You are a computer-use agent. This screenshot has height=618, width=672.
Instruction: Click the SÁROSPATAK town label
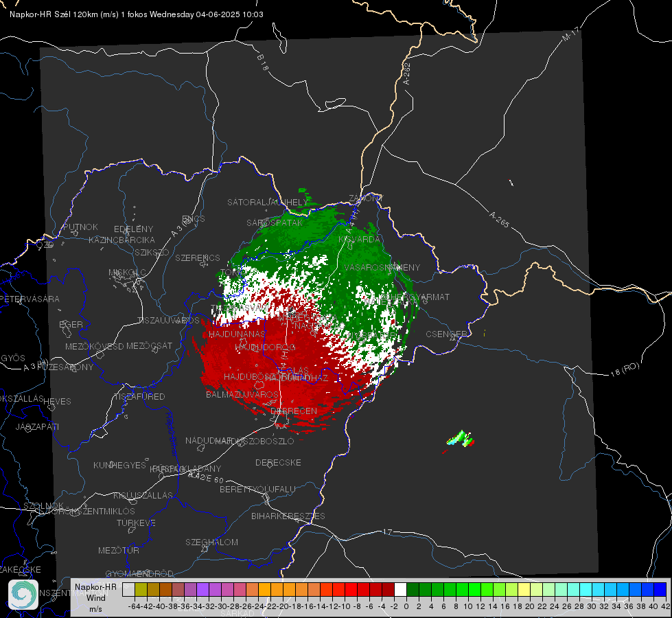click(275, 222)
